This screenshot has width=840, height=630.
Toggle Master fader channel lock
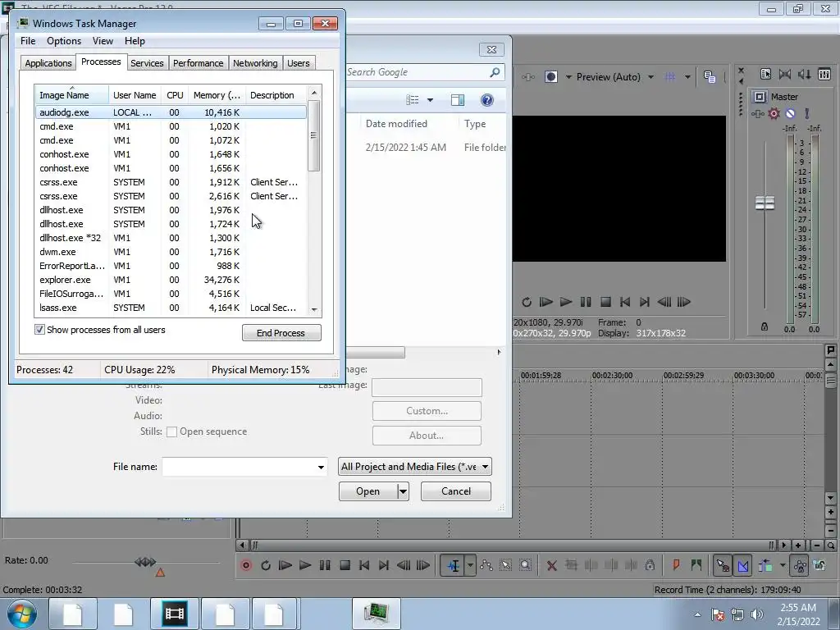(765, 326)
